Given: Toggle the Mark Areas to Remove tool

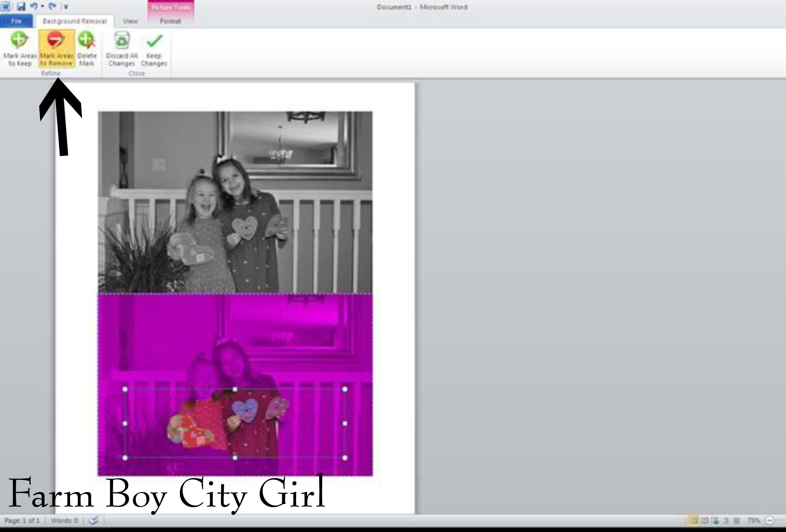Looking at the screenshot, I should coord(56,49).
